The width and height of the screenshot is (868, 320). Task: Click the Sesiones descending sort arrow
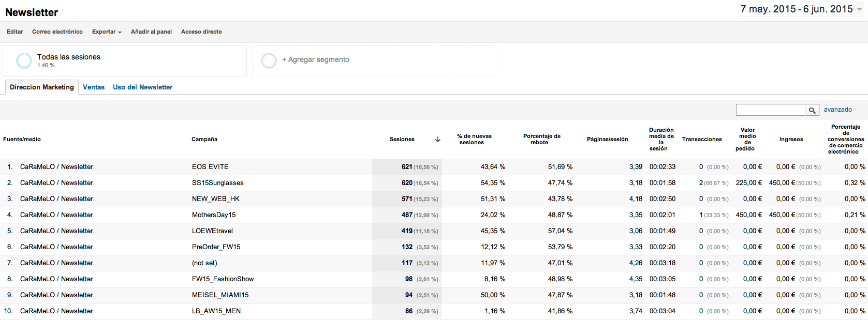click(438, 140)
